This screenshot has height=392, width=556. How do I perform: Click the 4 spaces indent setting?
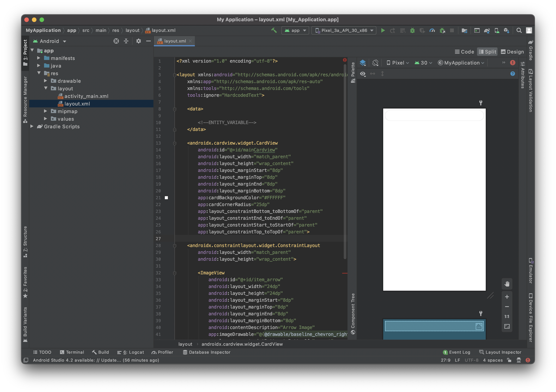[493, 360]
